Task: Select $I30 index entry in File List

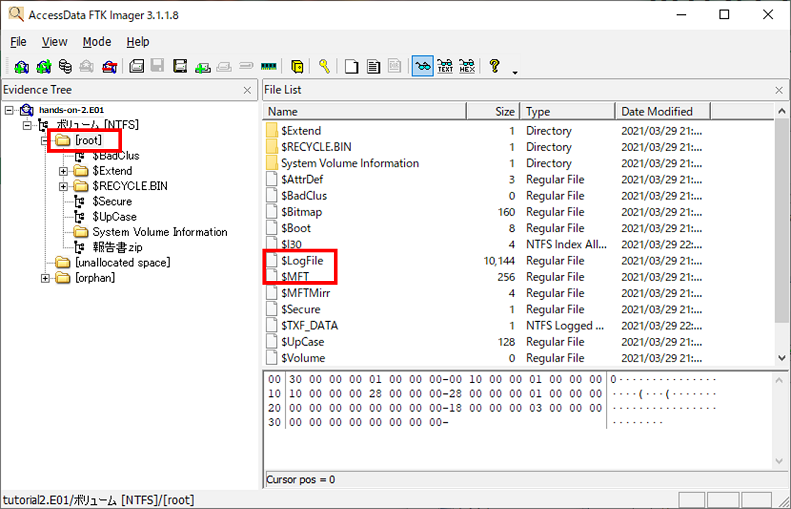Action: [291, 244]
